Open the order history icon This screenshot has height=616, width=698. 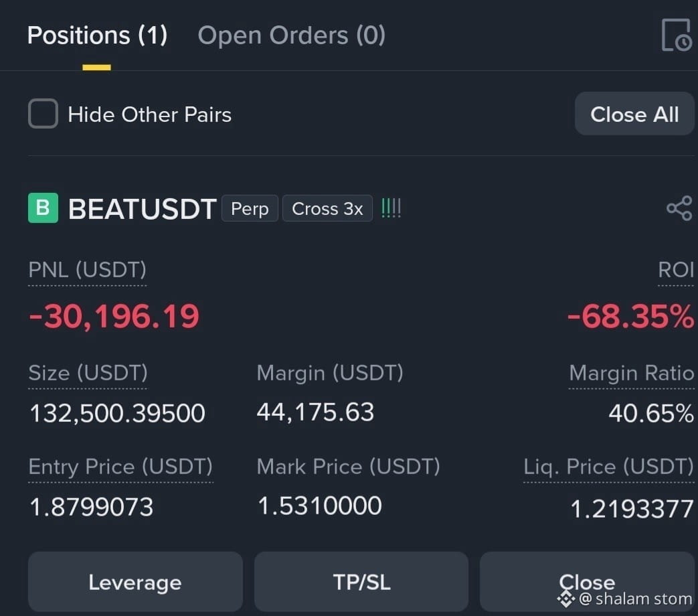[x=677, y=35]
